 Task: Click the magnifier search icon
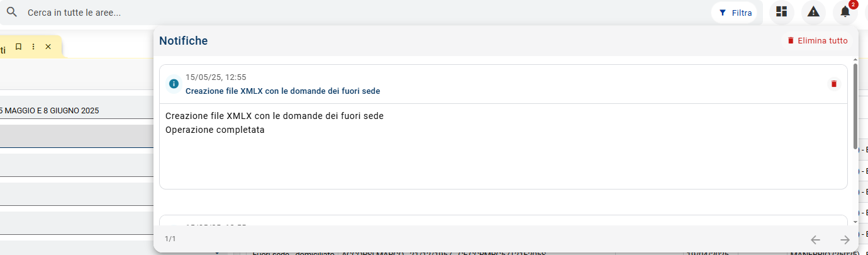11,12
